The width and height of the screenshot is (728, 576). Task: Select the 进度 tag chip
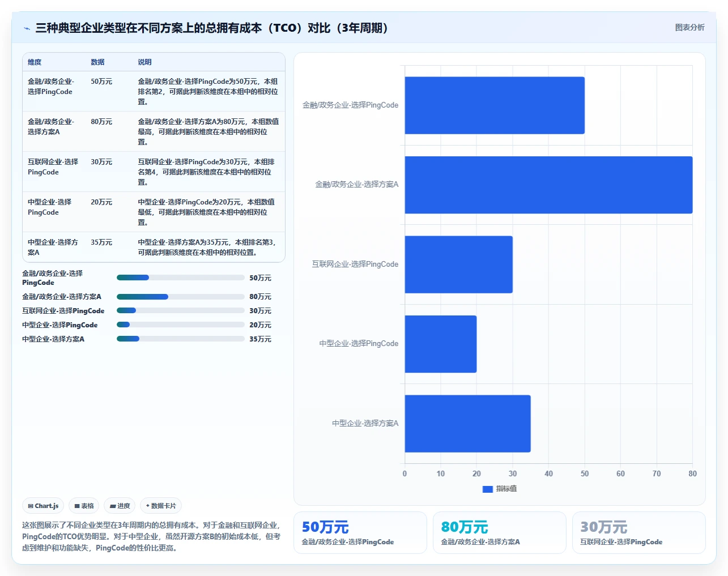120,506
